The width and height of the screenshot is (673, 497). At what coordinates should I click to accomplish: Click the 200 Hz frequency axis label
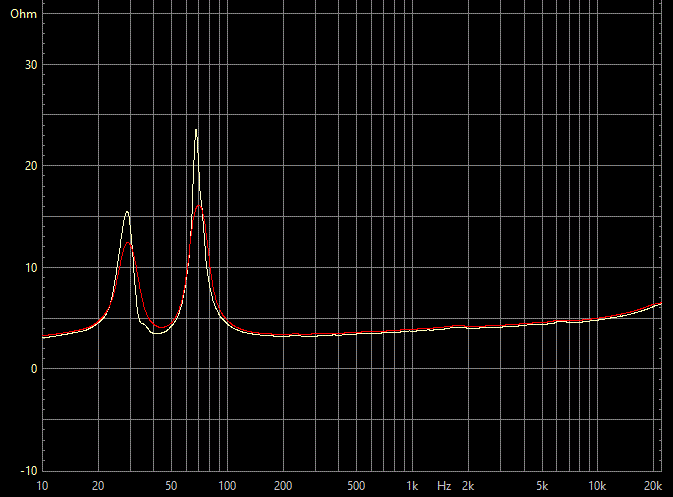283,486
